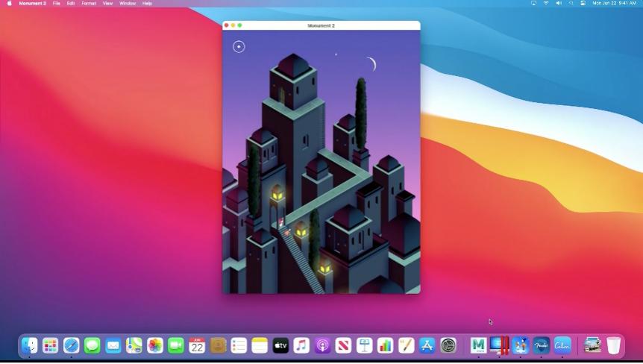Launch Safari from the dock
Viewport: 643px width, 364px height.
pyautogui.click(x=72, y=345)
